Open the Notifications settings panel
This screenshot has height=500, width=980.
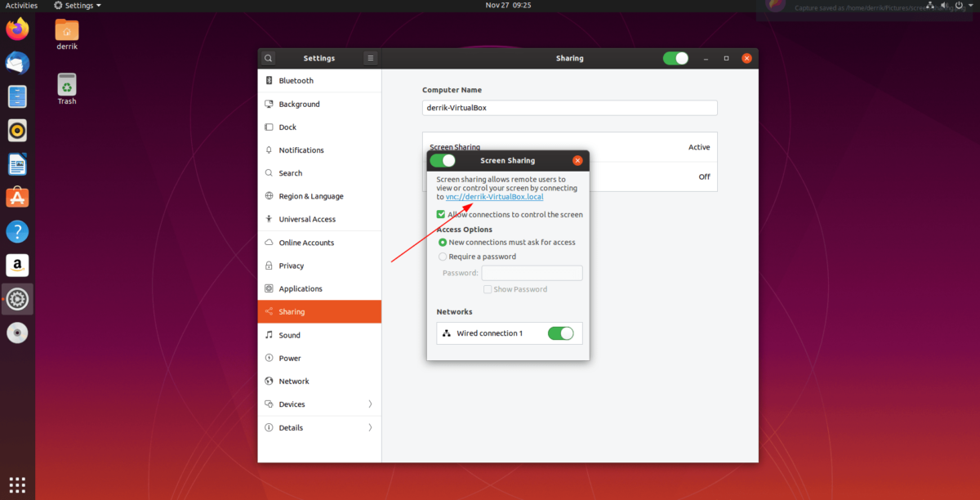[301, 150]
